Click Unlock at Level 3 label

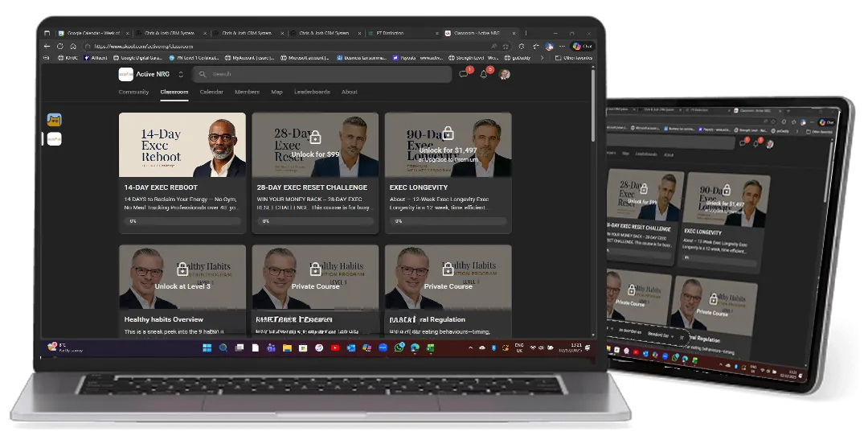(182, 286)
